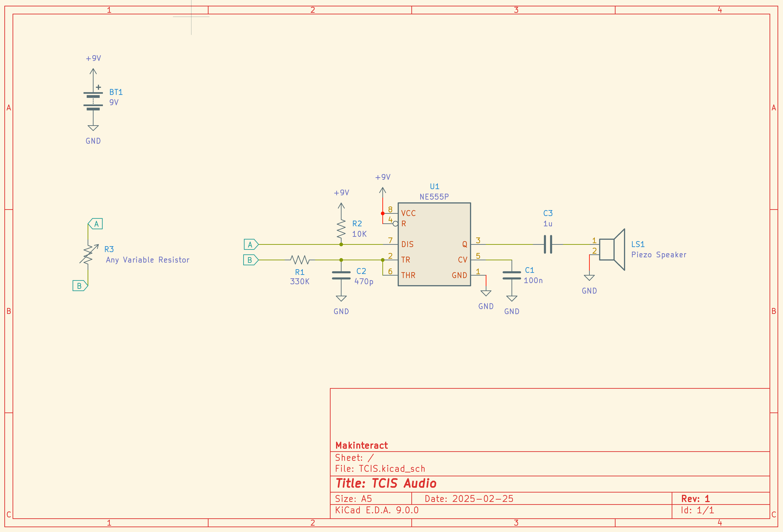
Task: Click the 'NE555P' value text
Action: tap(434, 197)
